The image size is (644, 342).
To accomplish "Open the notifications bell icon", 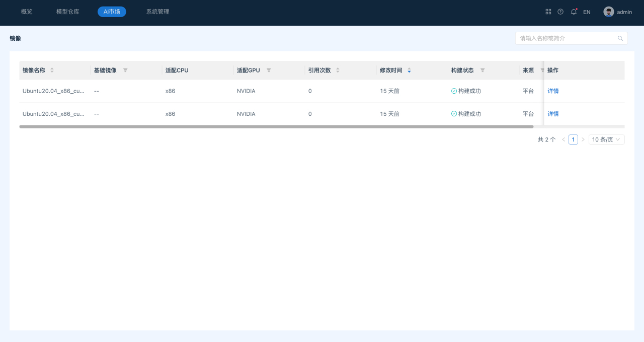I will point(574,12).
